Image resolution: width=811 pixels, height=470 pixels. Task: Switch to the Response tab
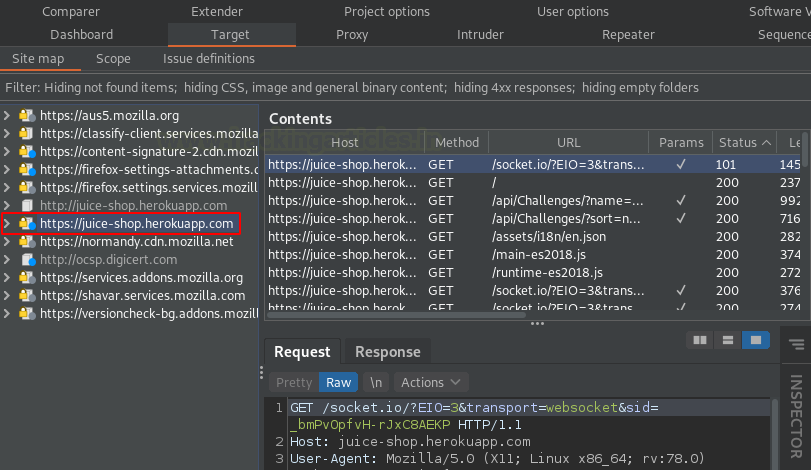[388, 352]
